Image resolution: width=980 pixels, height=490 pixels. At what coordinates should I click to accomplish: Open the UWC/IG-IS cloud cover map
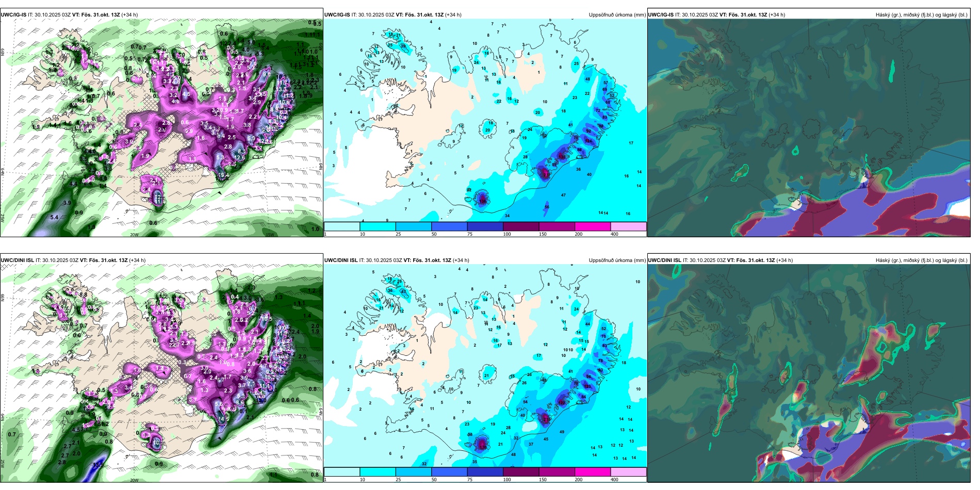coord(809,128)
